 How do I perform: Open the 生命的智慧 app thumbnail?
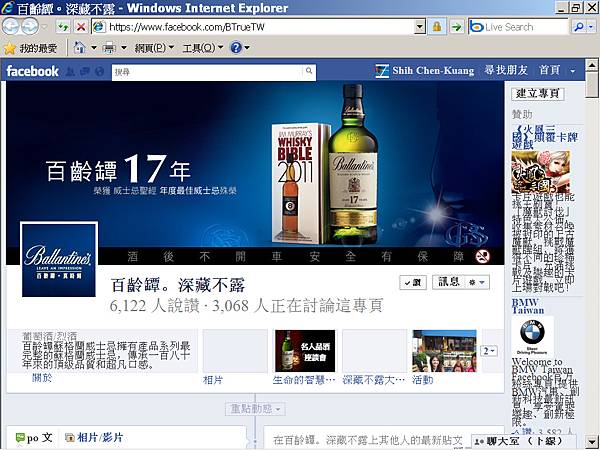pyautogui.click(x=305, y=351)
